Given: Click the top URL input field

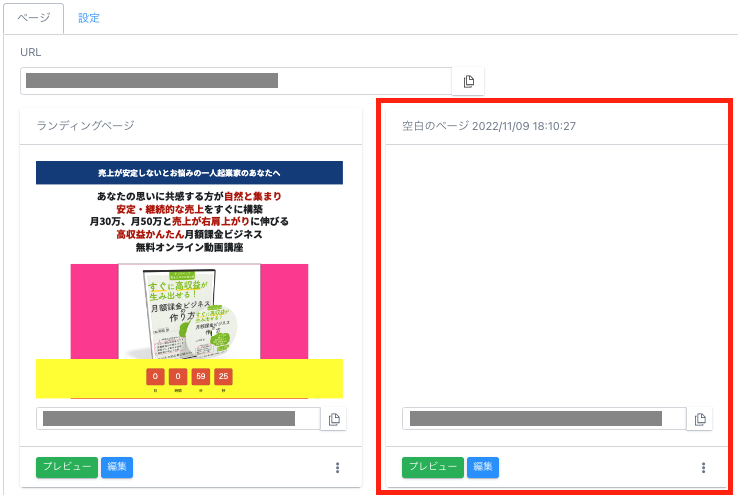Looking at the screenshot, I should click(235, 81).
